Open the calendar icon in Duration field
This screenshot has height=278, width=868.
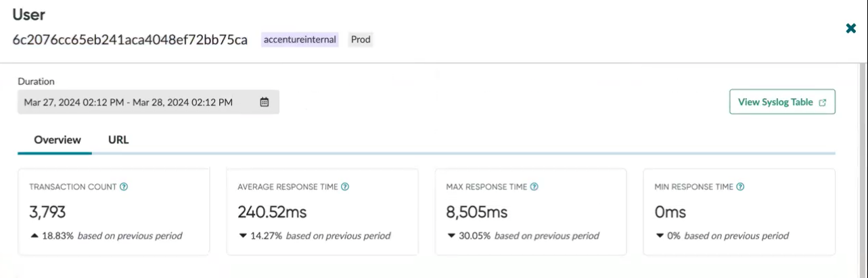tap(265, 102)
